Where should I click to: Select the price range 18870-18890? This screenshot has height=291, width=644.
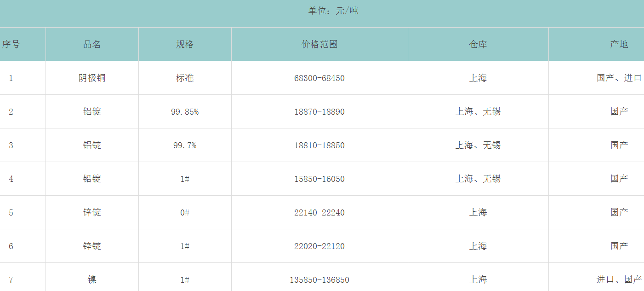click(319, 112)
